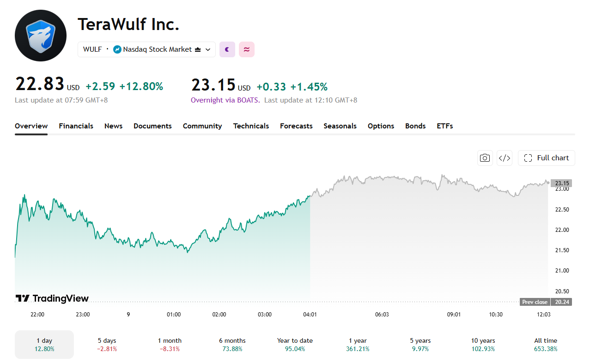
Task: Go to the Options tab
Action: click(381, 126)
